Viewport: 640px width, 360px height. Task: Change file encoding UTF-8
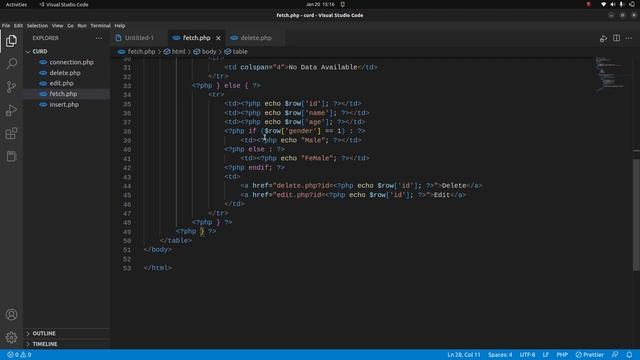[x=527, y=355]
